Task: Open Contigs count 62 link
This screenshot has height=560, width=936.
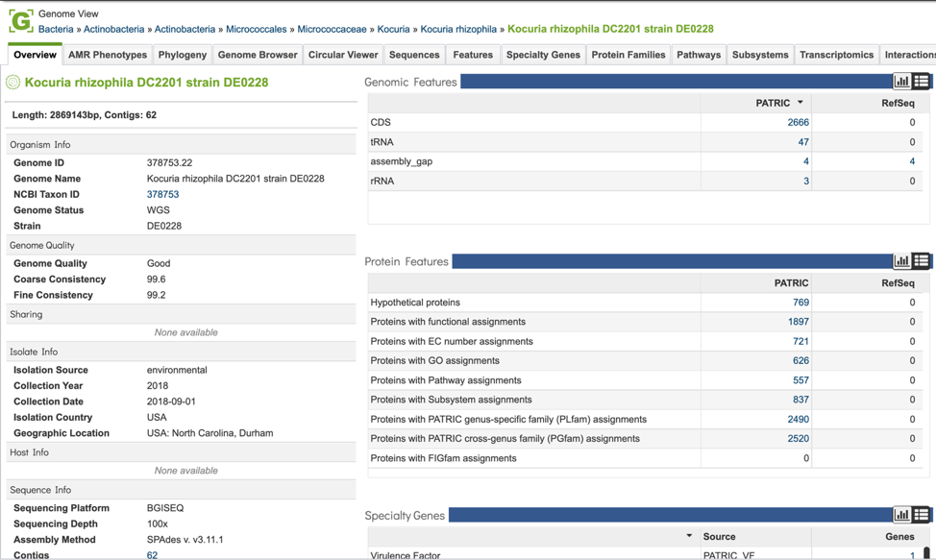Action: [x=152, y=555]
